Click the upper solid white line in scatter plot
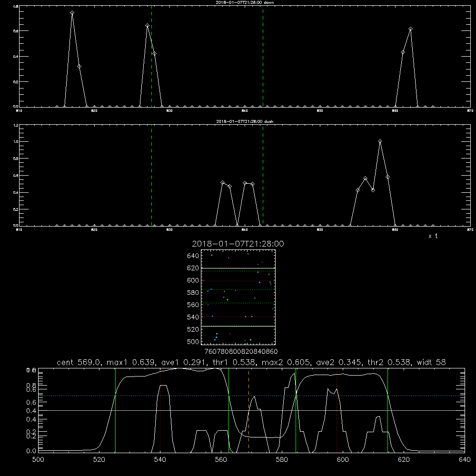Screen dimensions: 476x476 (x=238, y=268)
